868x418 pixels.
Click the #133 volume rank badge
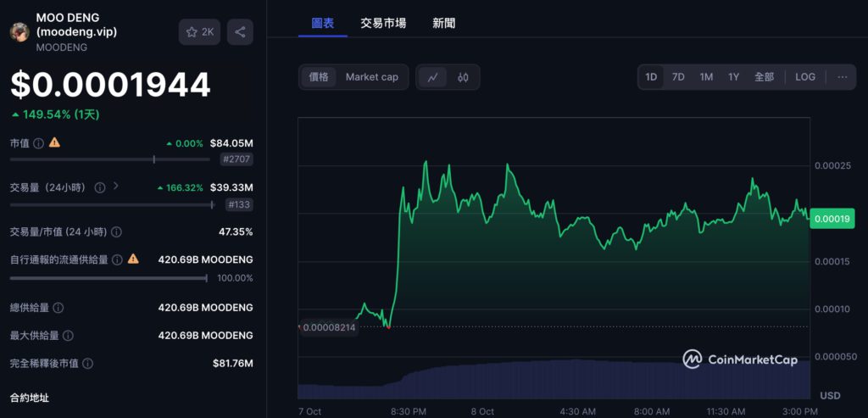pos(239,205)
